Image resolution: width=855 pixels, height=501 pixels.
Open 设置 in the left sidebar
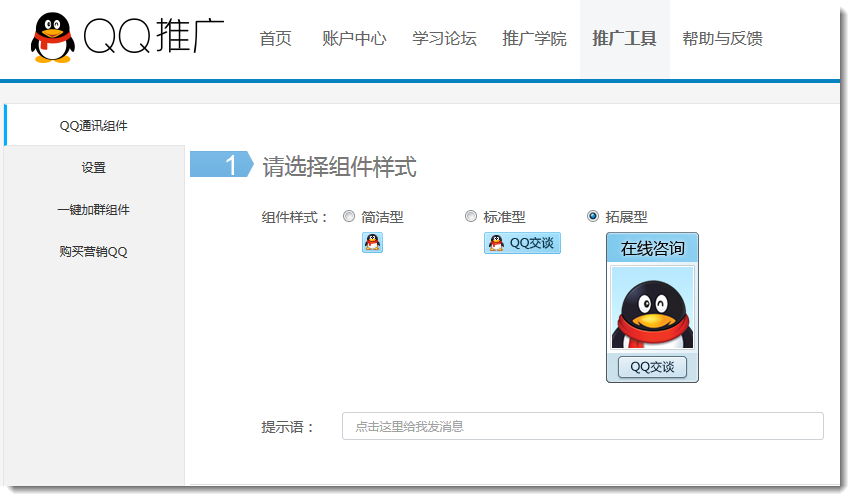point(94,167)
